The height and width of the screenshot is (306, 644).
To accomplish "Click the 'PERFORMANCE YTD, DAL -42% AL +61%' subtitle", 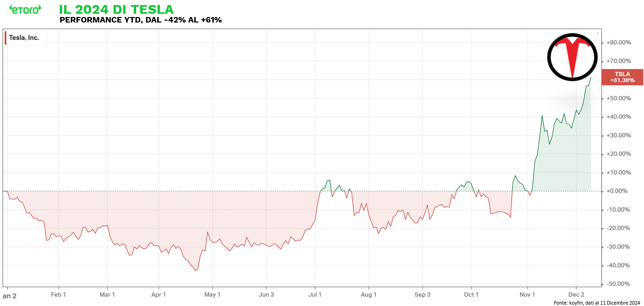I will click(141, 20).
